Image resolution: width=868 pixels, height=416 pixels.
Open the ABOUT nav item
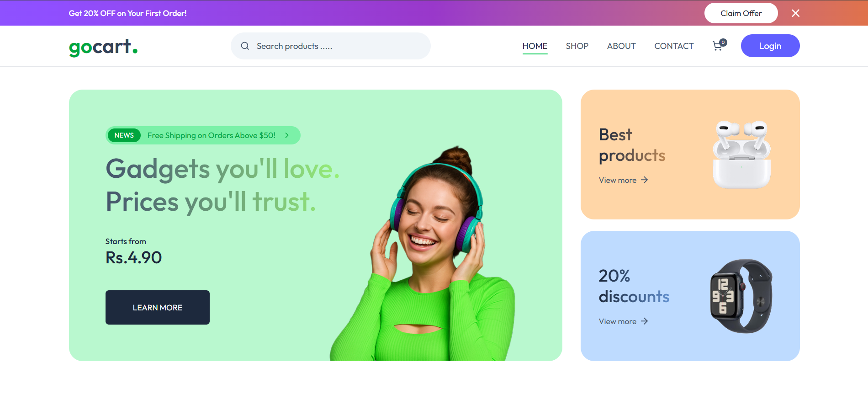621,46
